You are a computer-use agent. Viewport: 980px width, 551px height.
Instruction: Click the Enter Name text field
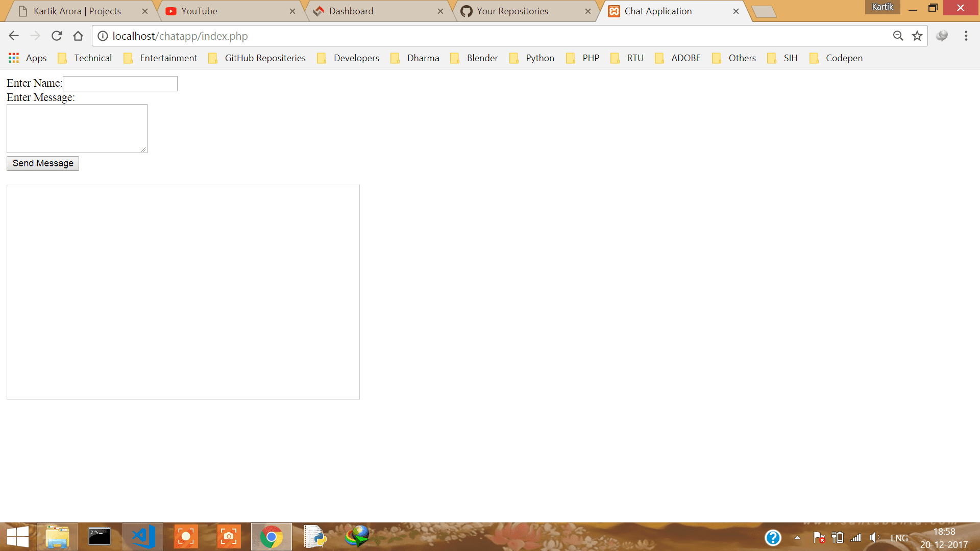(120, 84)
